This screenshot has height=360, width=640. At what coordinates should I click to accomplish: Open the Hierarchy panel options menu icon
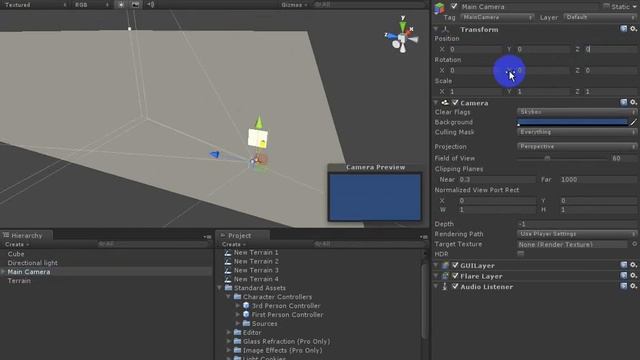[207, 236]
